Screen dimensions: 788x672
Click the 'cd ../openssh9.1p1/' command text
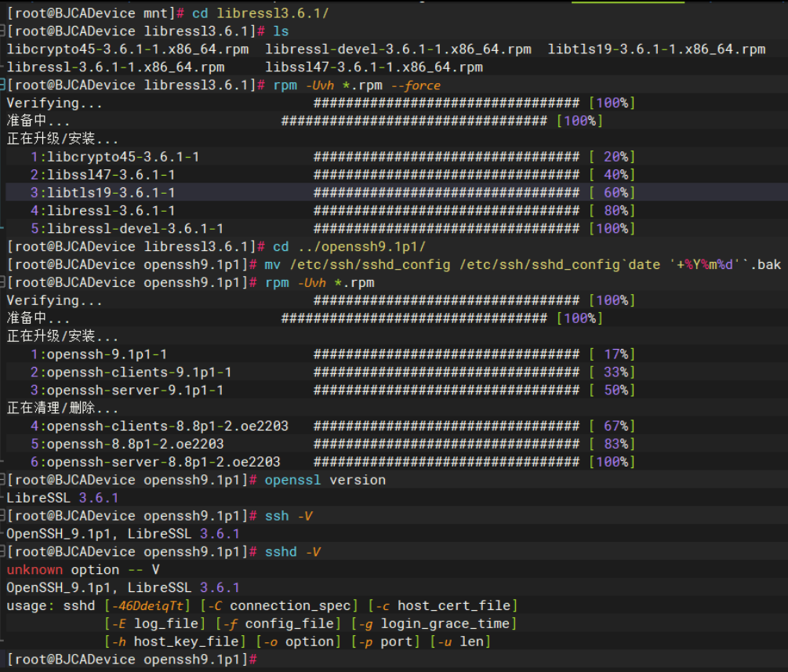click(349, 247)
